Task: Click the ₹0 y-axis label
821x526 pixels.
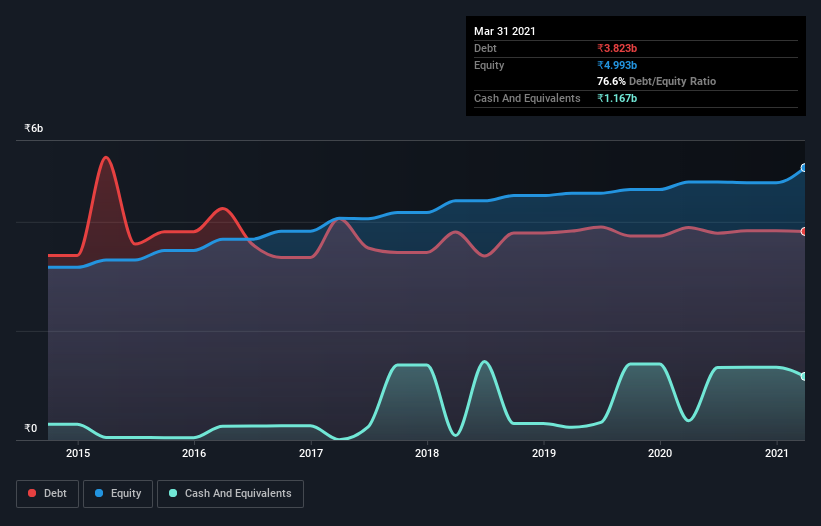Action: pos(31,428)
